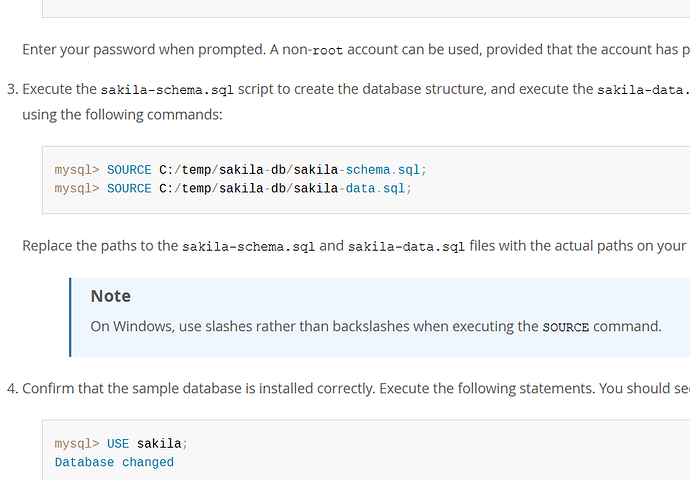
Task: Click the 'Database changed' output line
Action: pos(114,462)
